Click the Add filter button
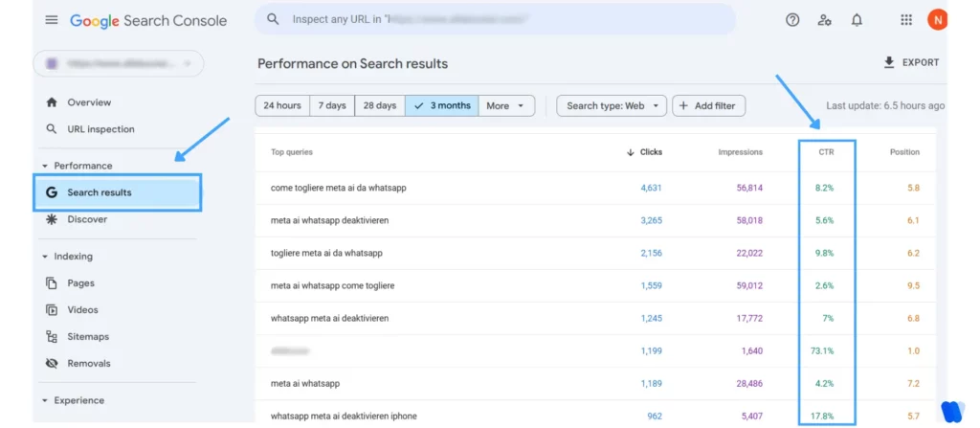The height and width of the screenshot is (428, 980). (x=709, y=105)
